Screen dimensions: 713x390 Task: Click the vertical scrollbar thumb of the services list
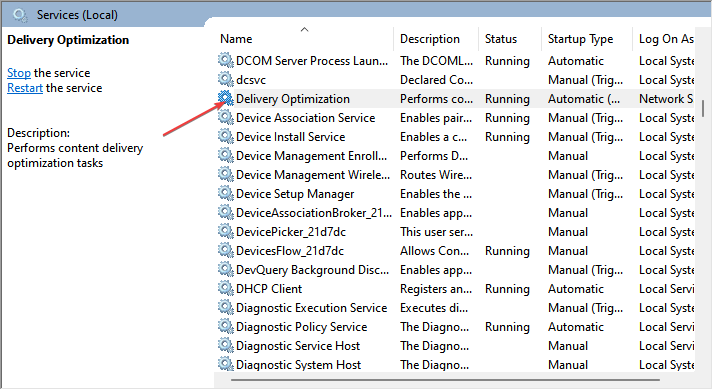(703, 108)
